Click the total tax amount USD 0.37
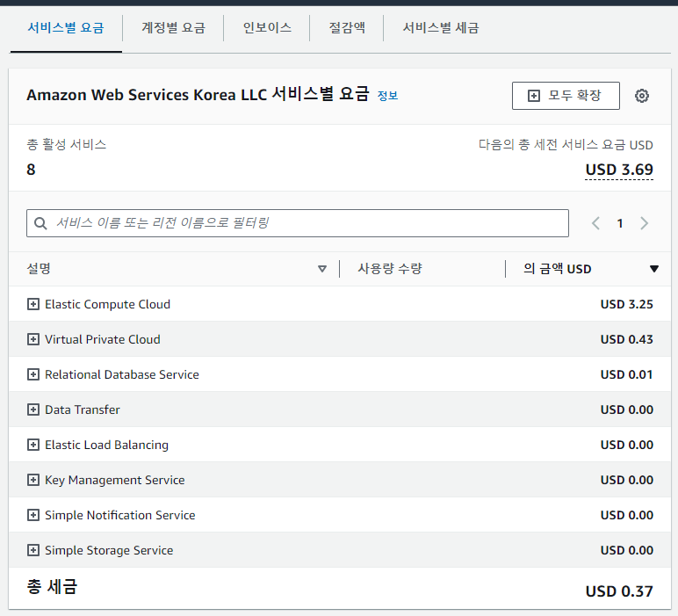The height and width of the screenshot is (616, 678). point(619,591)
